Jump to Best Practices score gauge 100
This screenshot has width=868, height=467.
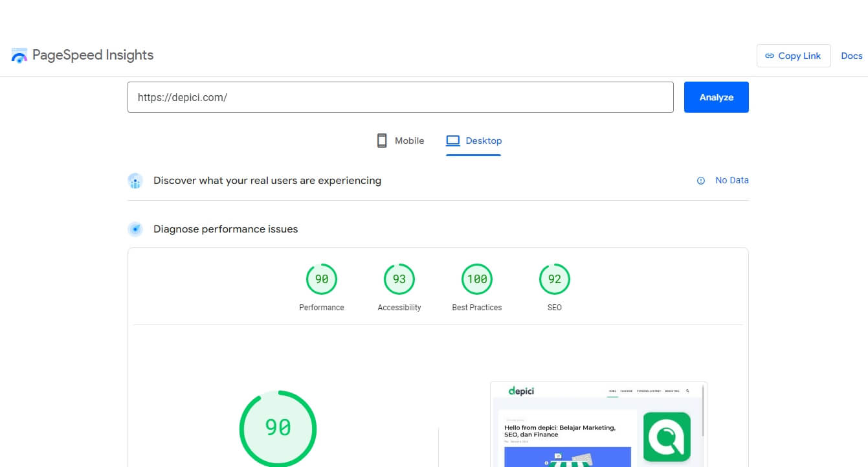(477, 279)
